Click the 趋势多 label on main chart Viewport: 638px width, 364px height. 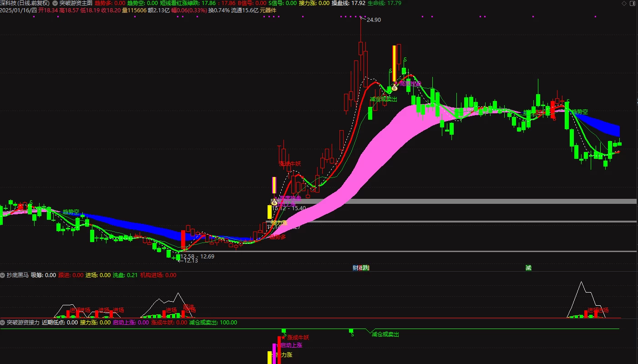pyautogui.click(x=278, y=237)
